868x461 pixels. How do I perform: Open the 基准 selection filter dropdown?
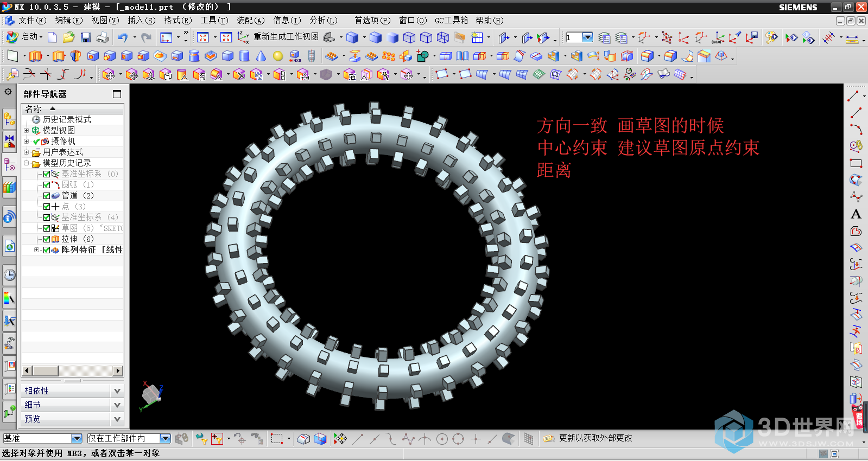(x=77, y=438)
